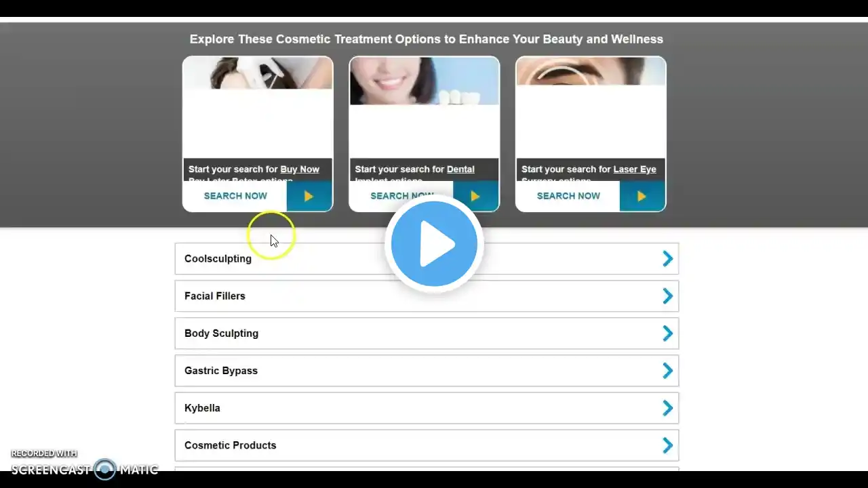This screenshot has width=868, height=488.
Task: Play the video with the blue play button
Action: pos(434,244)
